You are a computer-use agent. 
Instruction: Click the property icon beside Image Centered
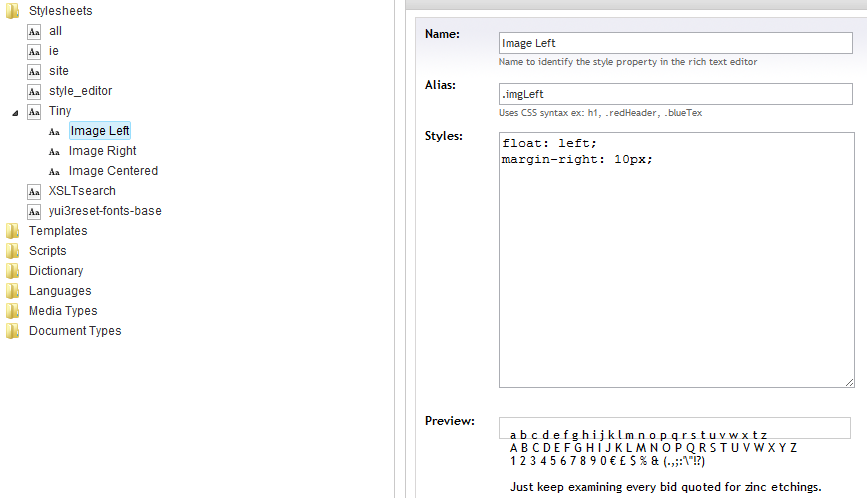[54, 171]
